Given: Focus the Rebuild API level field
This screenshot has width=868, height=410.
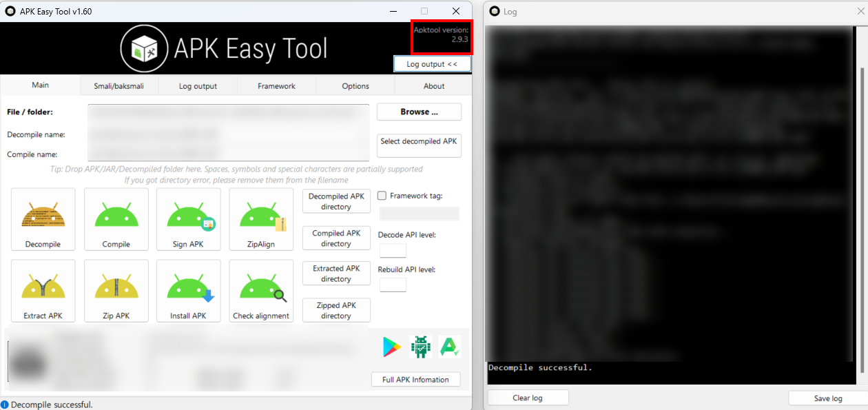Looking at the screenshot, I should (x=393, y=285).
